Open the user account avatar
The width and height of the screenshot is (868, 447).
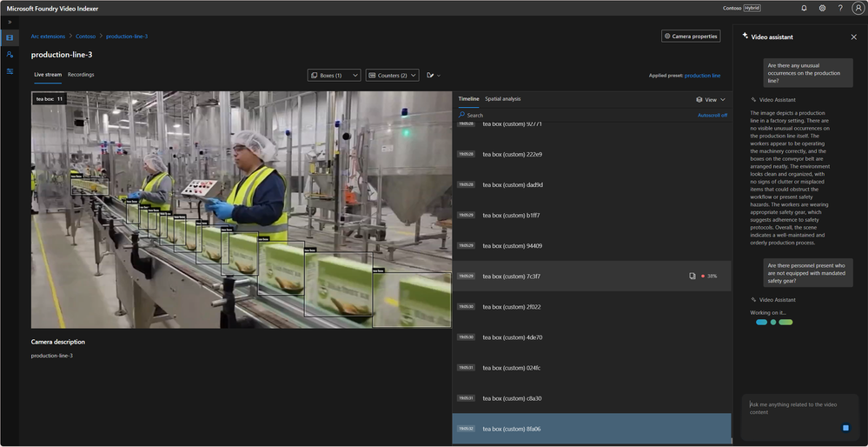click(858, 8)
